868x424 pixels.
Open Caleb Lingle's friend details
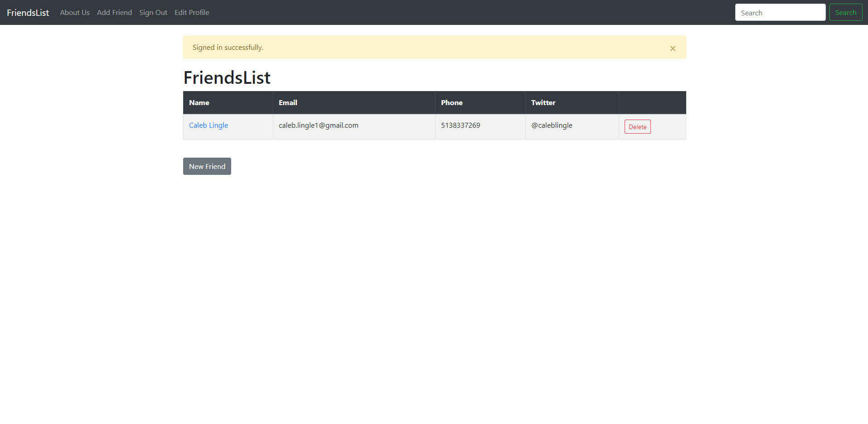[209, 125]
